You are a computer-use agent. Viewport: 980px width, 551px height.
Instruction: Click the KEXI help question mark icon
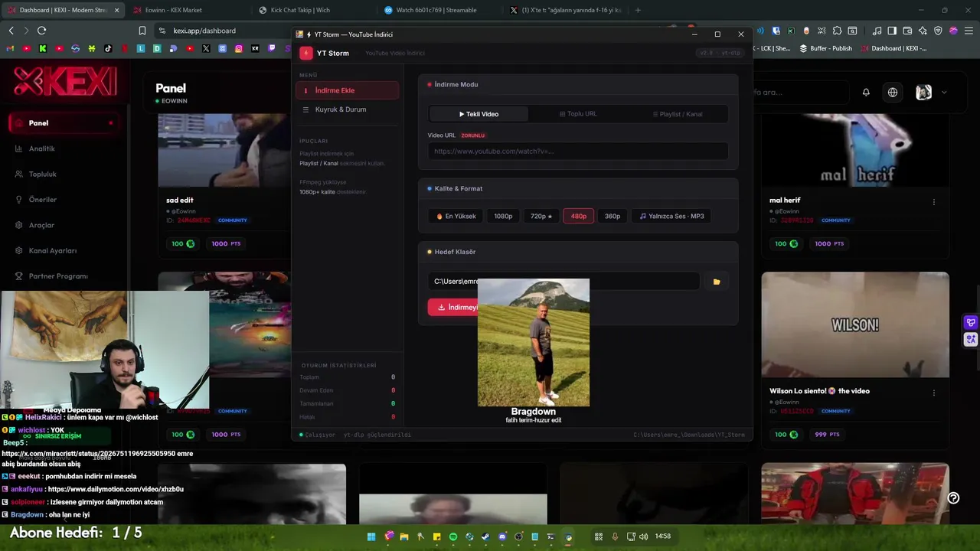coord(953,498)
